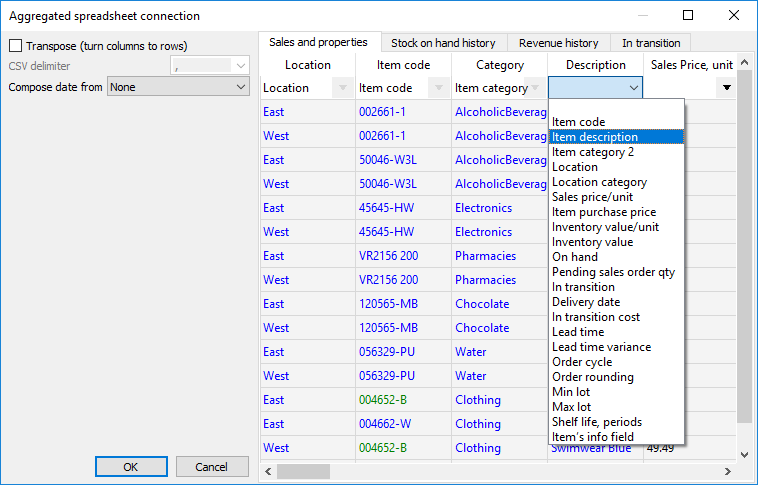Click the OK button
This screenshot has width=758, height=485.
[x=131, y=467]
